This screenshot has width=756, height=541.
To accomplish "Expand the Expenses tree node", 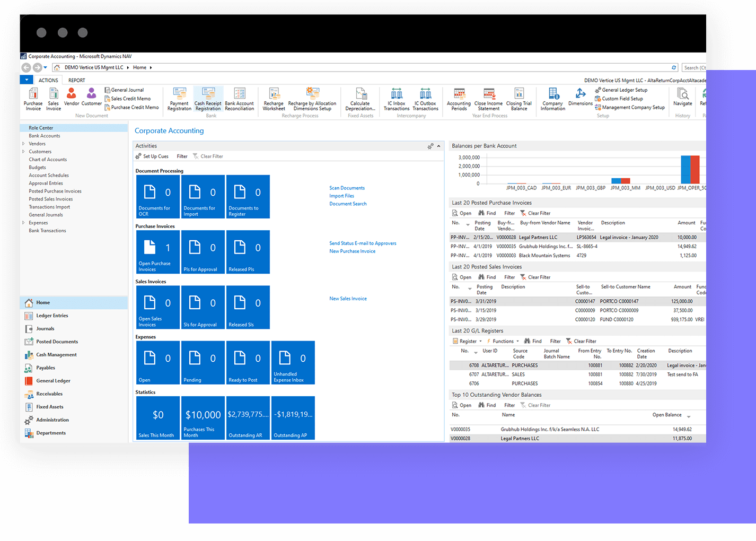I will click(x=23, y=223).
